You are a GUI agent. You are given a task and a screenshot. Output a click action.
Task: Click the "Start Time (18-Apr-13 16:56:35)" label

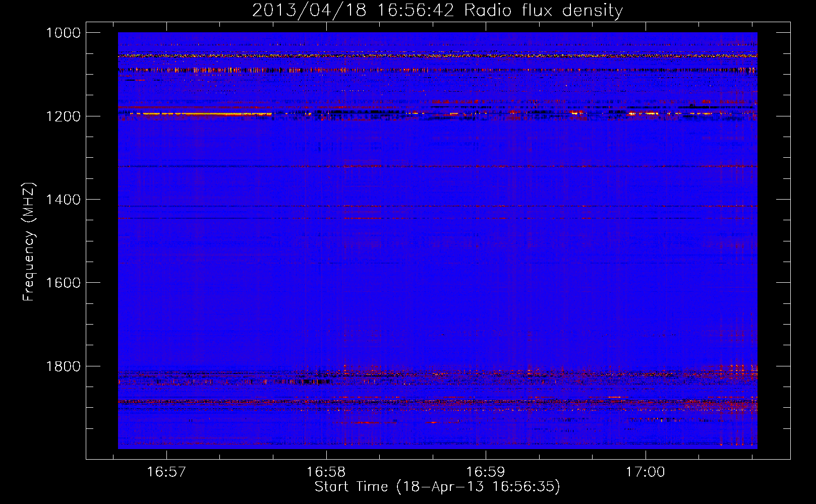pos(437,487)
